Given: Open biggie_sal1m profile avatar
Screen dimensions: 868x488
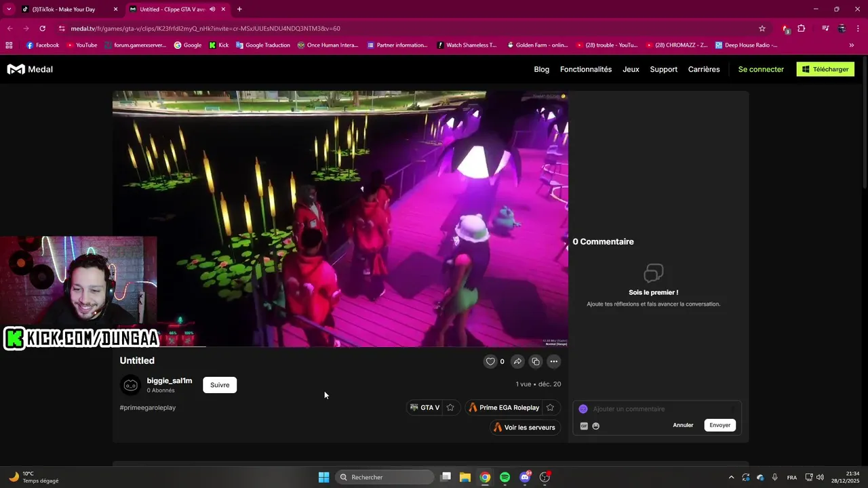Looking at the screenshot, I should coord(130,385).
